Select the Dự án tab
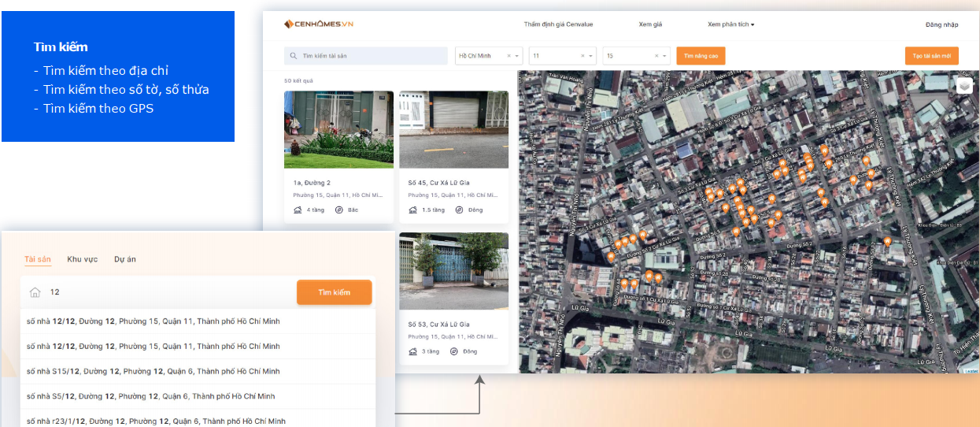The height and width of the screenshot is (427, 980). 125,259
